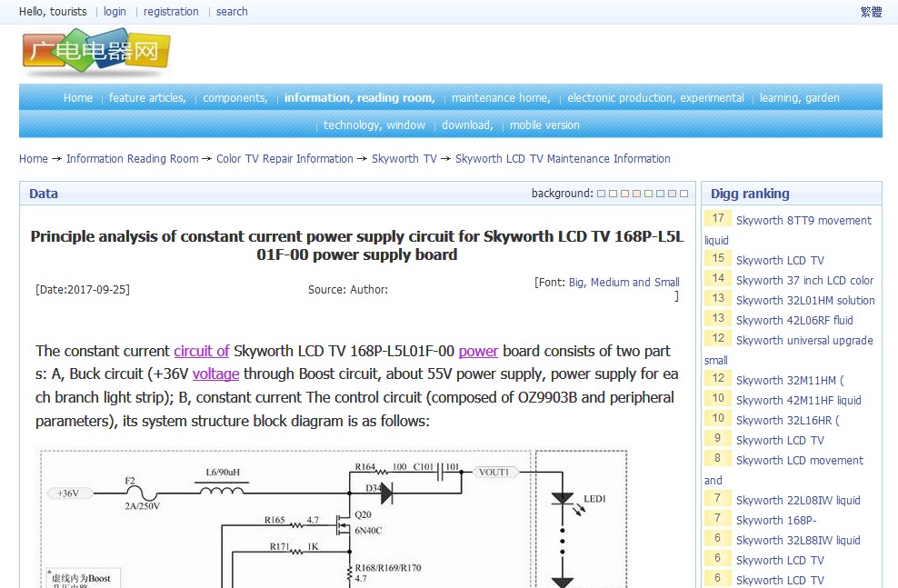Open Skyworth 22L08IW liquid entry
The image size is (898, 588).
(798, 501)
